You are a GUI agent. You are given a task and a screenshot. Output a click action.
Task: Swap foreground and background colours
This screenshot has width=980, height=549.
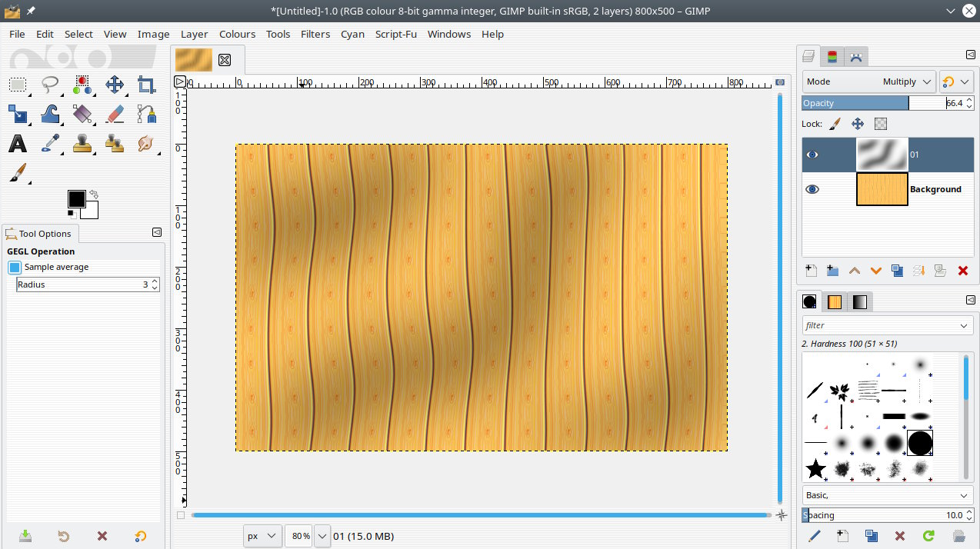tap(93, 195)
